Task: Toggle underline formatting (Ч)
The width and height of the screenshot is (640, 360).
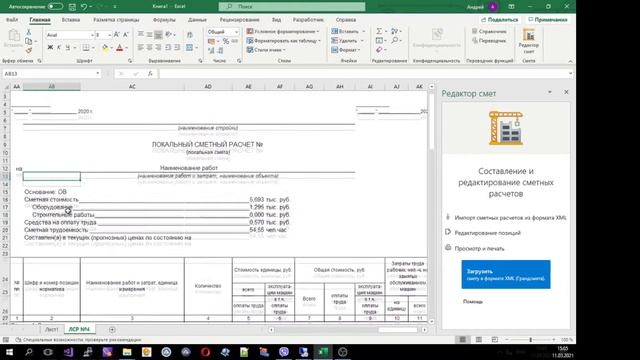Action: tap(68, 48)
